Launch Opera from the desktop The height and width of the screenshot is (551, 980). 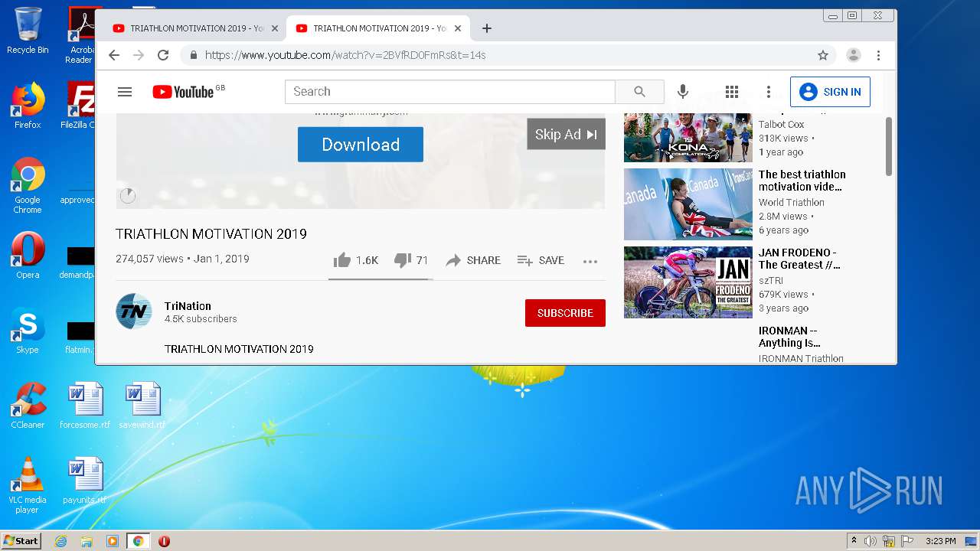(x=28, y=256)
